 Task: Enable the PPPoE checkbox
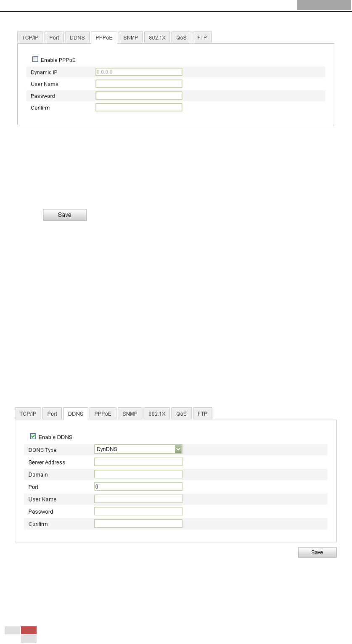click(x=35, y=60)
